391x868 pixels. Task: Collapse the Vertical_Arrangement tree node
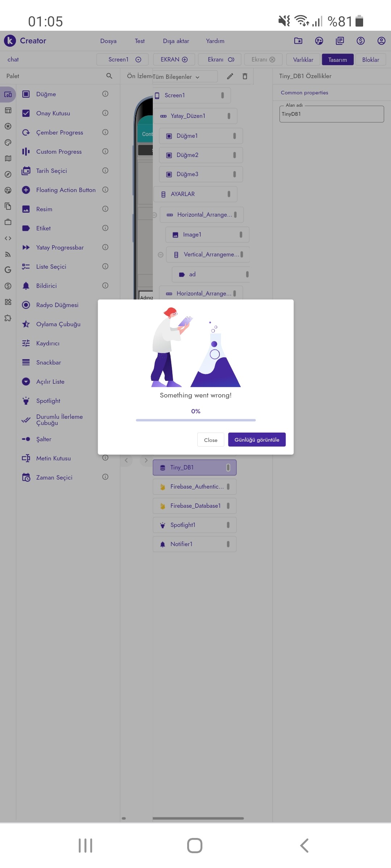point(161,255)
